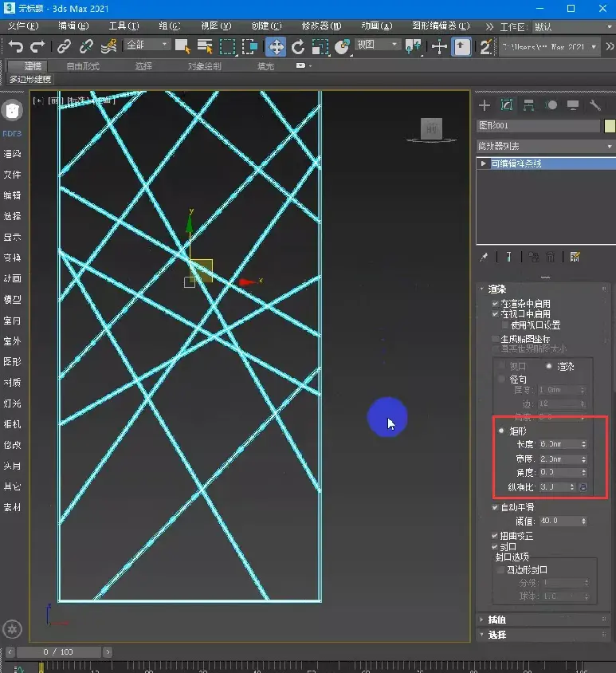Click the object color swatch
The image size is (616, 673).
[x=610, y=126]
